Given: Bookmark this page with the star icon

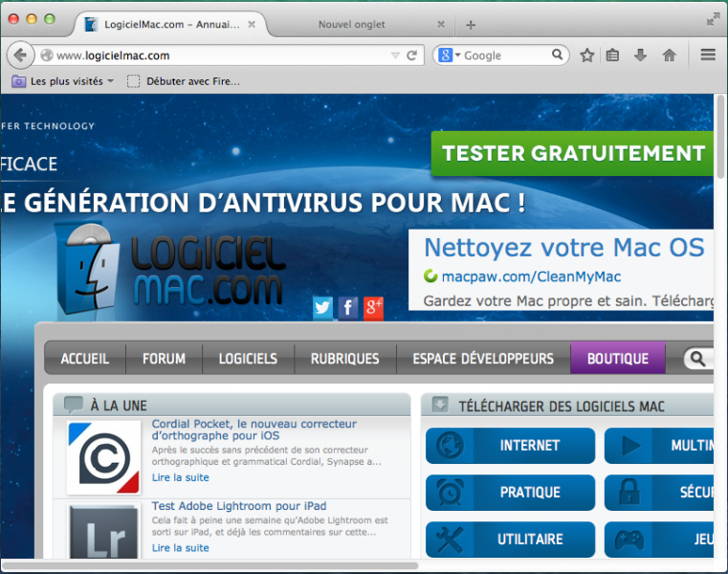Looking at the screenshot, I should pos(586,55).
